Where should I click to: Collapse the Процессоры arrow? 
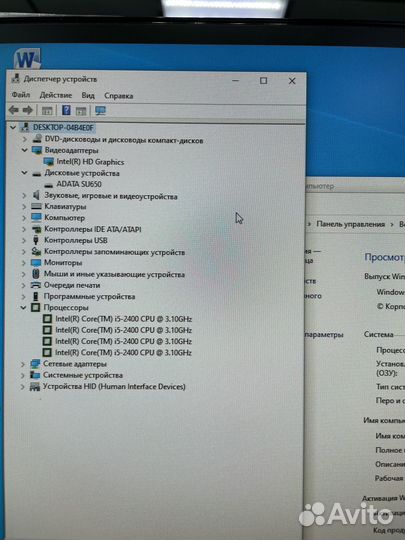[x=23, y=308]
